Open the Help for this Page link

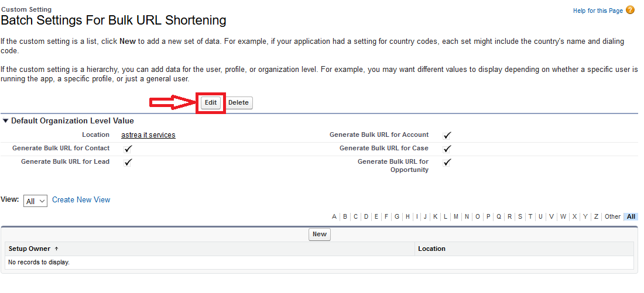pyautogui.click(x=598, y=11)
